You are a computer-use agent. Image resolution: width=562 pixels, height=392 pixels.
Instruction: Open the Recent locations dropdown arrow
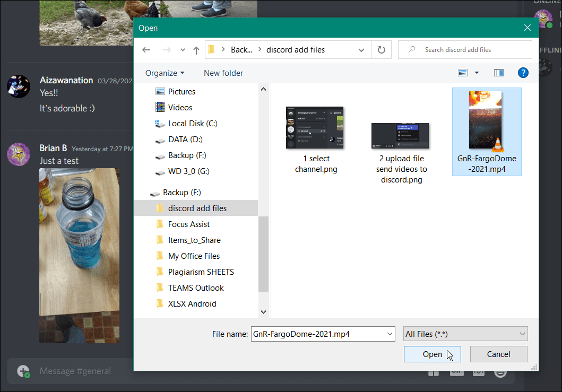point(183,50)
